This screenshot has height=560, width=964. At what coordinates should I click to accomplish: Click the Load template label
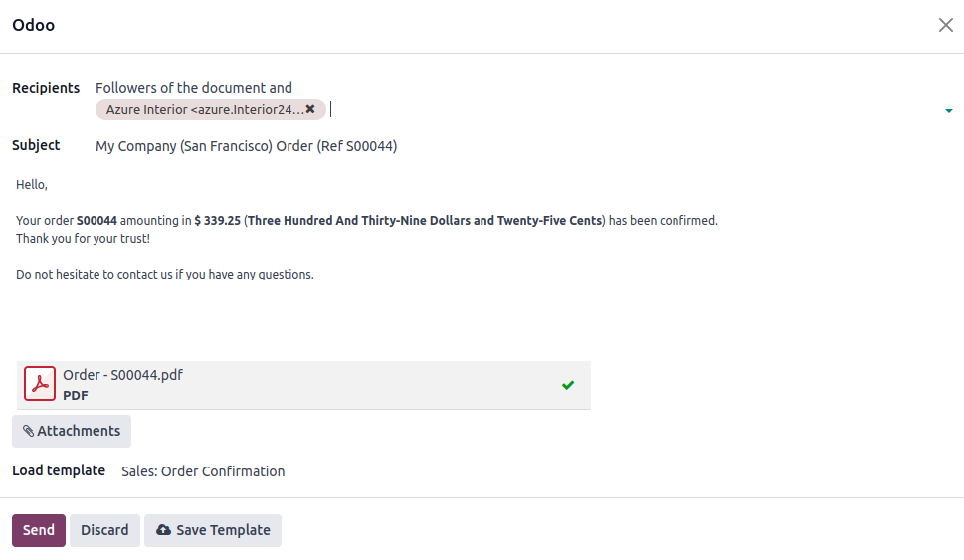click(x=59, y=470)
